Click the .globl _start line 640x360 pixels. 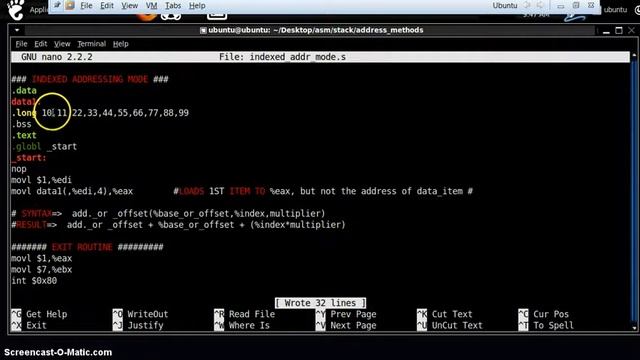(44, 147)
